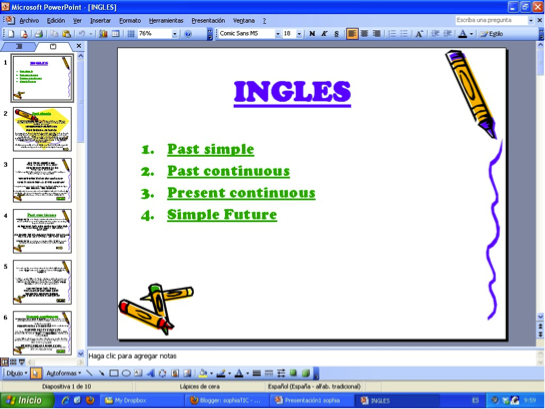Click the Paste clipboard icon
This screenshot has width=545, height=409.
[x=66, y=34]
